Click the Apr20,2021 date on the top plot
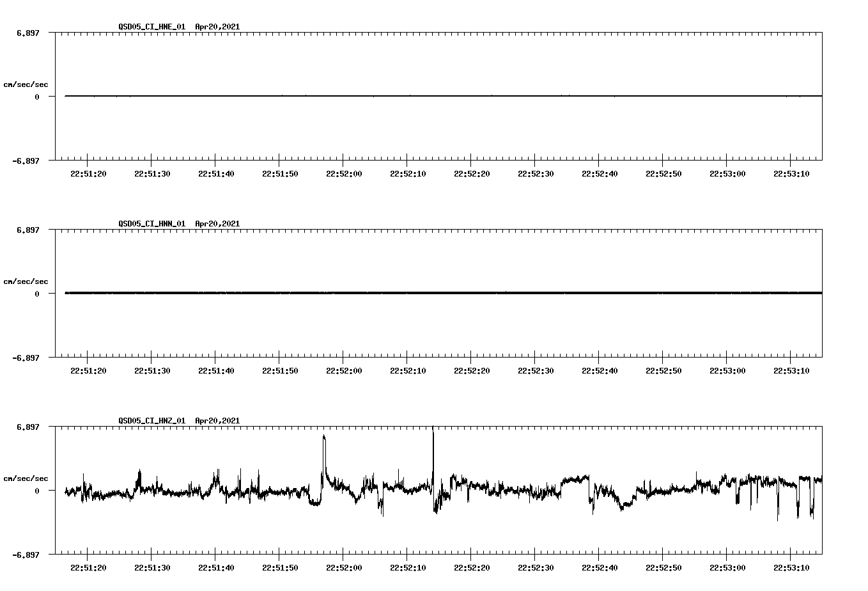Screen dimensions: 868x591 tap(217, 28)
